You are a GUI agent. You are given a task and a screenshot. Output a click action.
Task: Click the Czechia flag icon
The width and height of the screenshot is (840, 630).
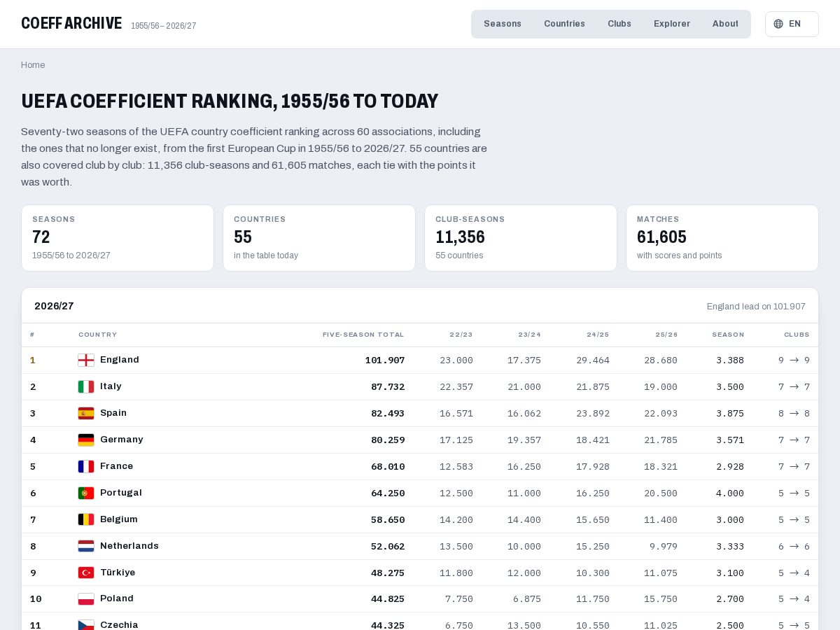pos(86,625)
